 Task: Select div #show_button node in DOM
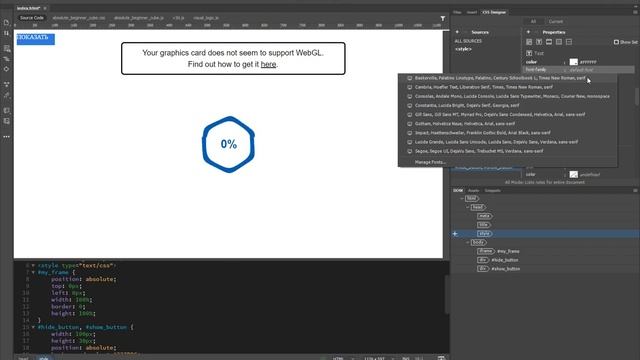(498, 269)
